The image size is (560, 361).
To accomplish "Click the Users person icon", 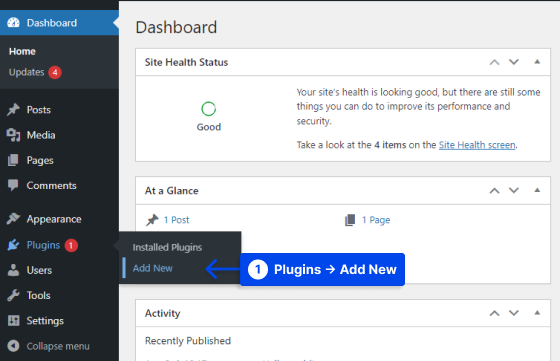I will (14, 270).
